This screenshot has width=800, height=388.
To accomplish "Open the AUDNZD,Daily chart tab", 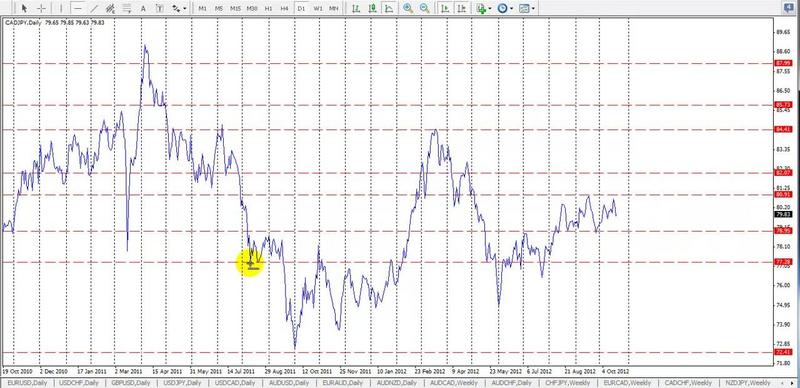I will (398, 383).
